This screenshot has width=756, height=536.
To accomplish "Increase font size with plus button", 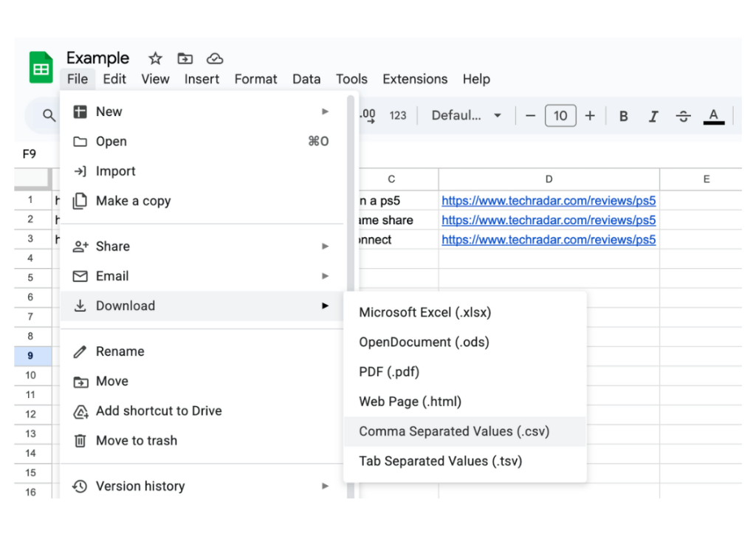I will (x=590, y=115).
